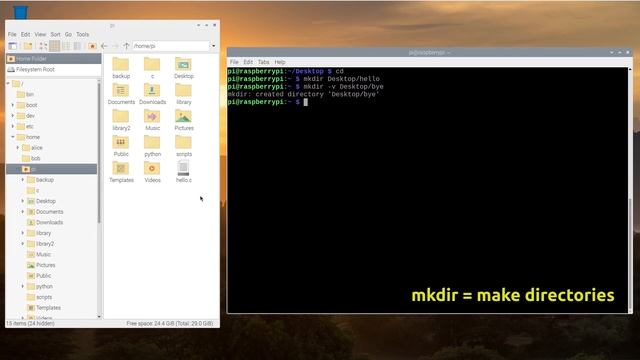Switch to detailed list view in file manager

coord(77,46)
